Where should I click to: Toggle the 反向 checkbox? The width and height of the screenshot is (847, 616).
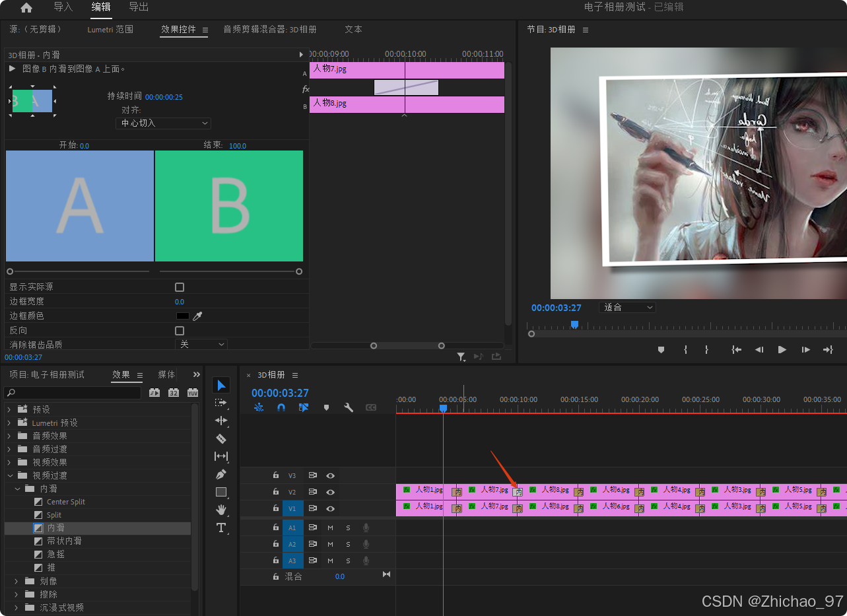(x=180, y=330)
